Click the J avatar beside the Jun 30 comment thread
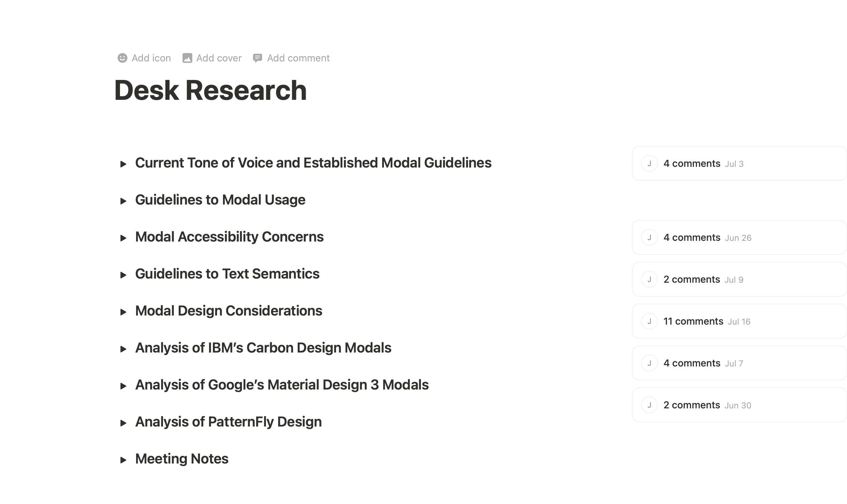The height and width of the screenshot is (504, 847). 650,405
